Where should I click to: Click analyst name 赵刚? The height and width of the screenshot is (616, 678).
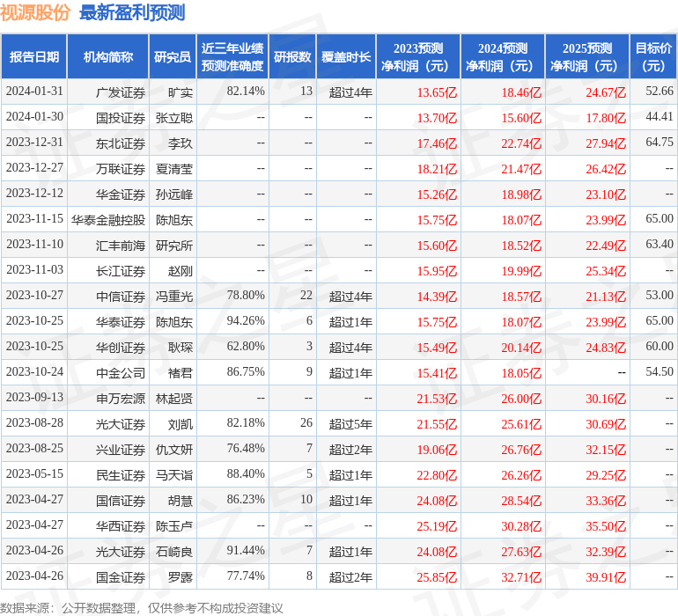coord(180,271)
